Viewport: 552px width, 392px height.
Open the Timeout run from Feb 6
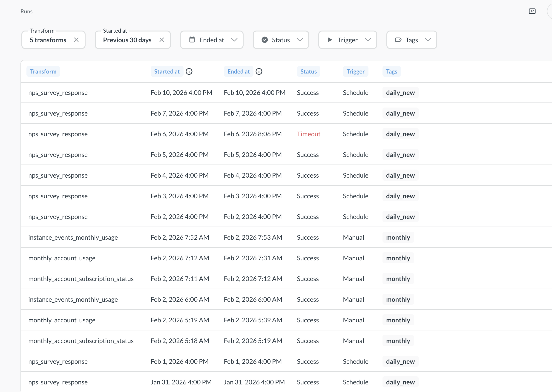(x=308, y=134)
